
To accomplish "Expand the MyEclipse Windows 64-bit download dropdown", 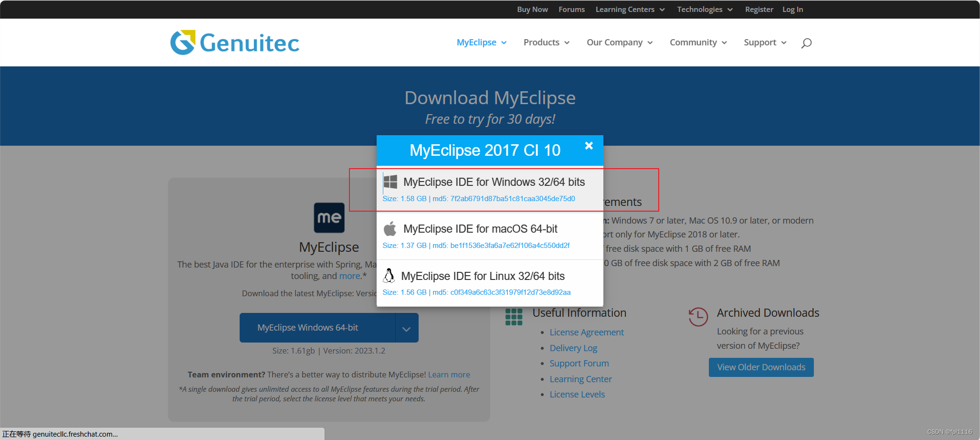I will click(x=406, y=327).
